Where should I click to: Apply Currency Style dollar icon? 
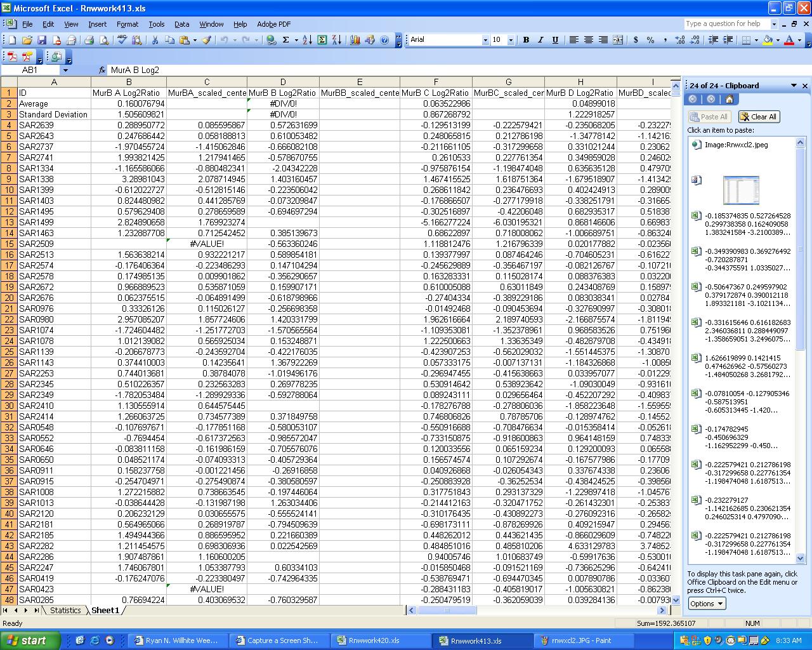tap(636, 40)
